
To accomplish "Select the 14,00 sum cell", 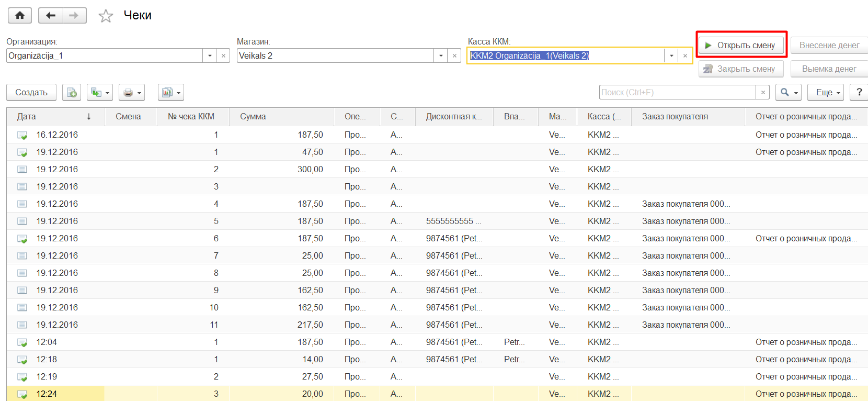I will (281, 360).
